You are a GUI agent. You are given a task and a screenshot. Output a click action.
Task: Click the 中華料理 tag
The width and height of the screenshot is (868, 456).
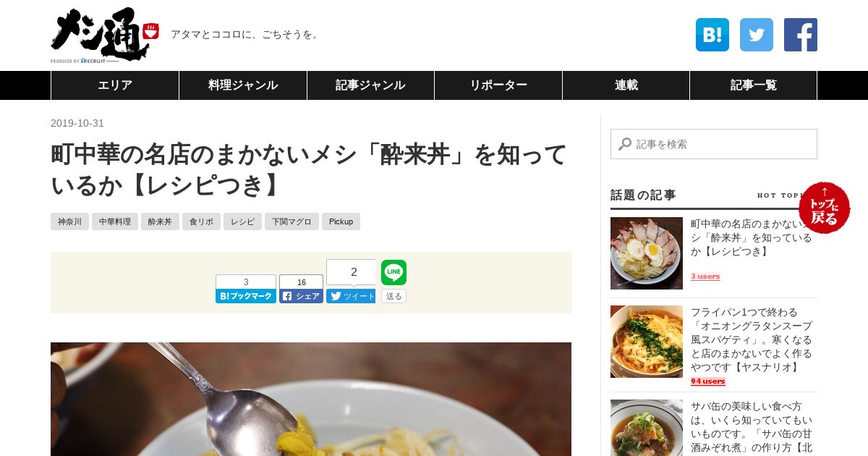click(x=115, y=221)
